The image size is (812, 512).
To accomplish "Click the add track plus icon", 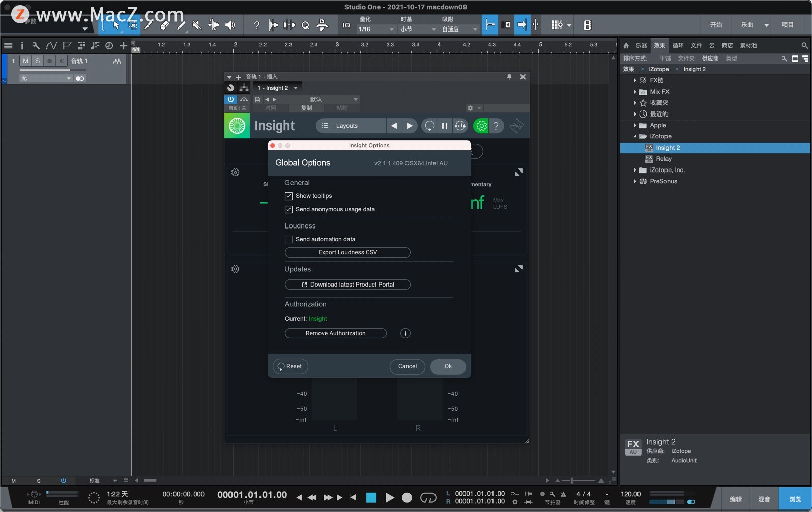I will [123, 46].
